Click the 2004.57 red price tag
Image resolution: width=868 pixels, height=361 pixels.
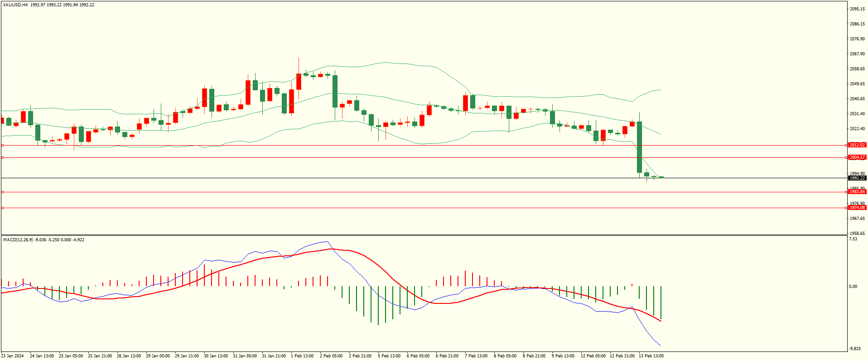(x=857, y=157)
